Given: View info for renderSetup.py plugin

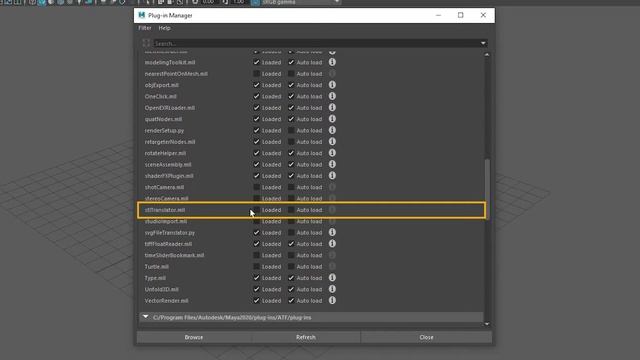Looking at the screenshot, I should pyautogui.click(x=332, y=130).
